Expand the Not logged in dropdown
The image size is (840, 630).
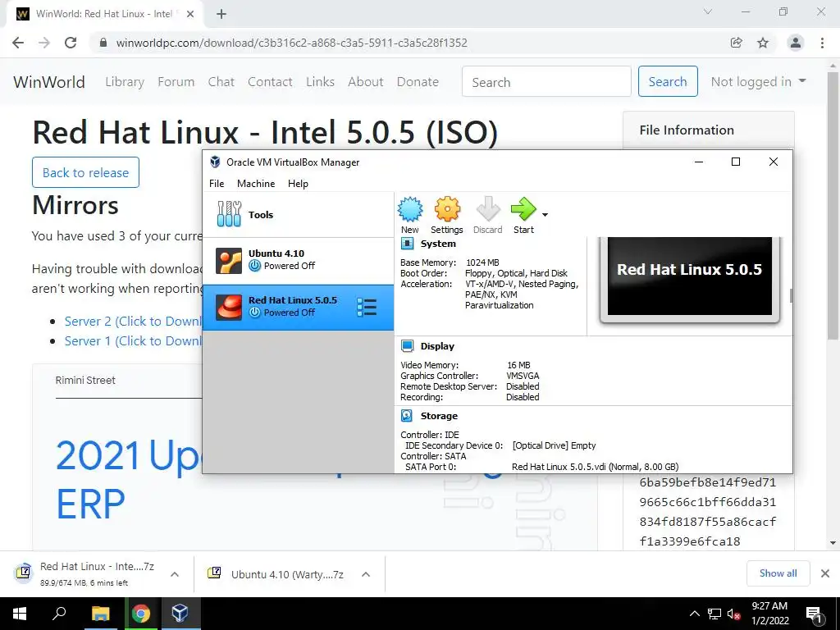(758, 82)
